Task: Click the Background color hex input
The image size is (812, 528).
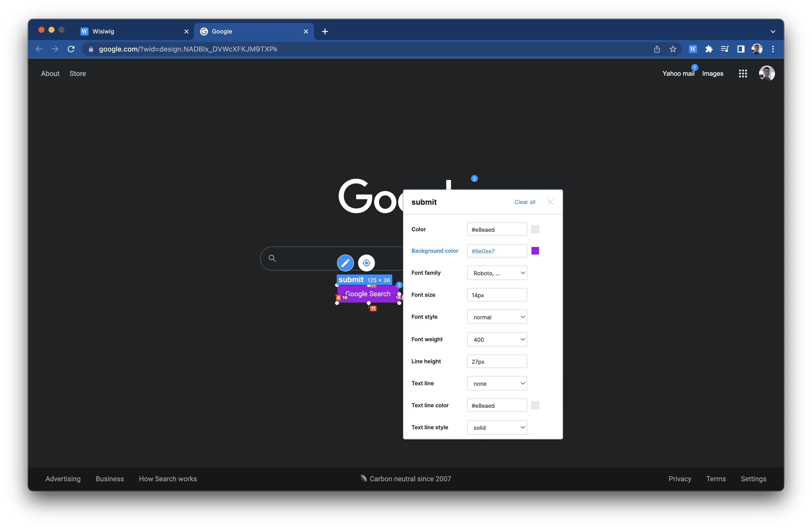Action: [x=497, y=251]
